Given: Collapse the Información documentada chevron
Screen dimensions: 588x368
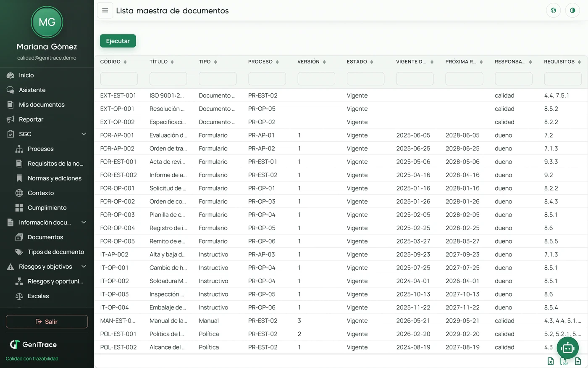Looking at the screenshot, I should tap(84, 222).
